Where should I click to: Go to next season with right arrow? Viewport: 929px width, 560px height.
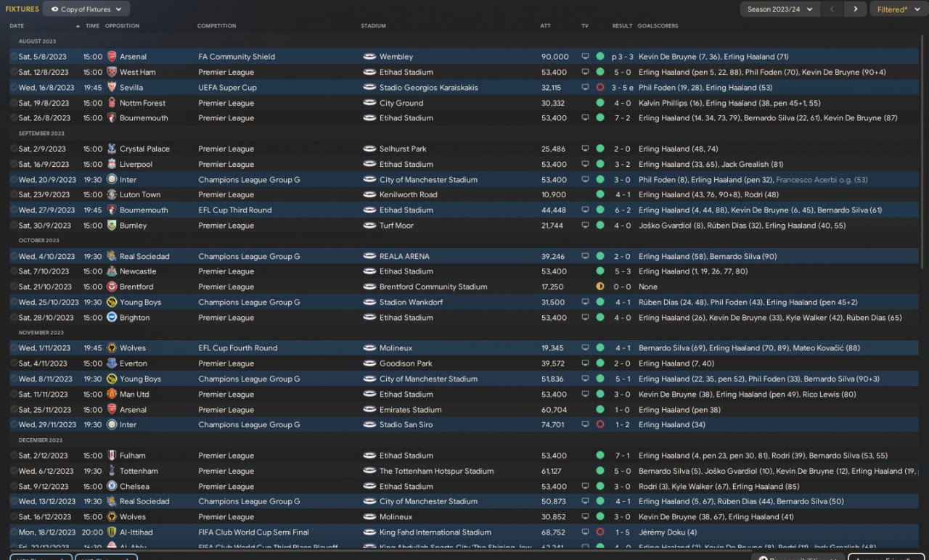point(856,9)
